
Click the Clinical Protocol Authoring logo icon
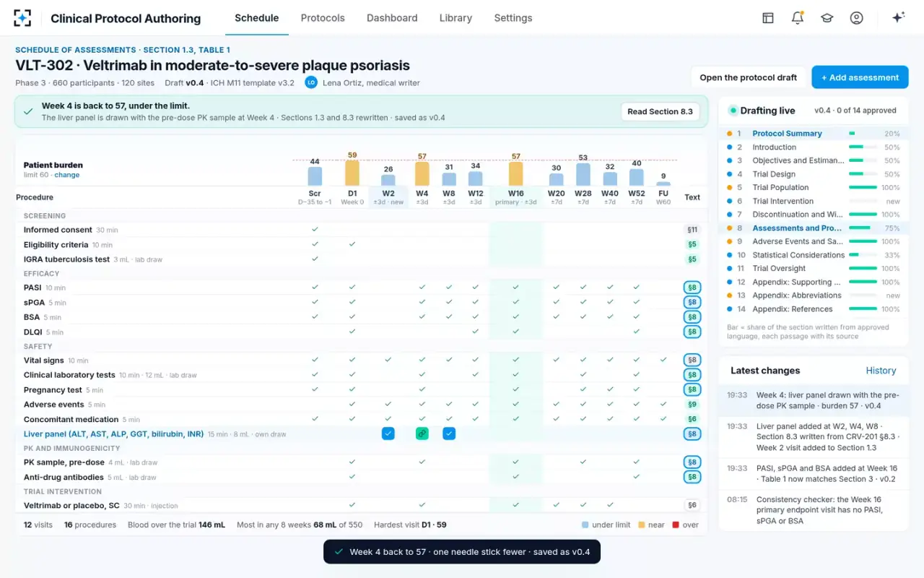(23, 18)
